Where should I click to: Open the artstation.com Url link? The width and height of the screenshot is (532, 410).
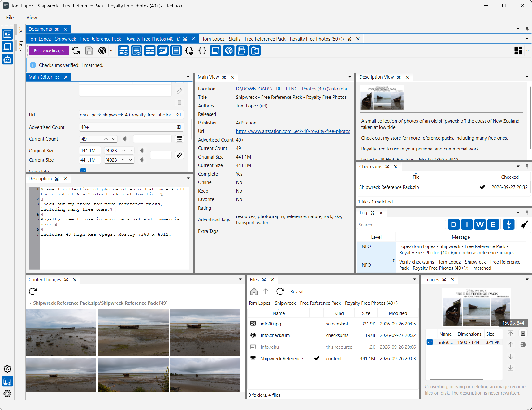click(293, 131)
